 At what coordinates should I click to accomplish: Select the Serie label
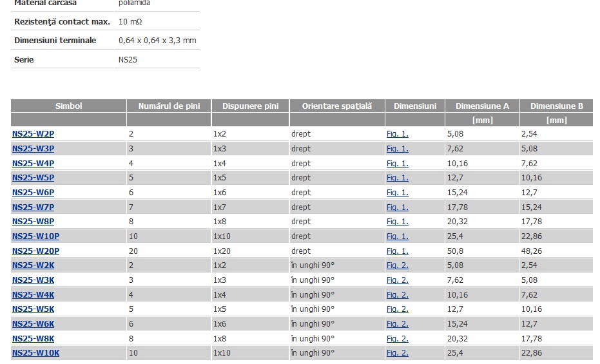24,60
